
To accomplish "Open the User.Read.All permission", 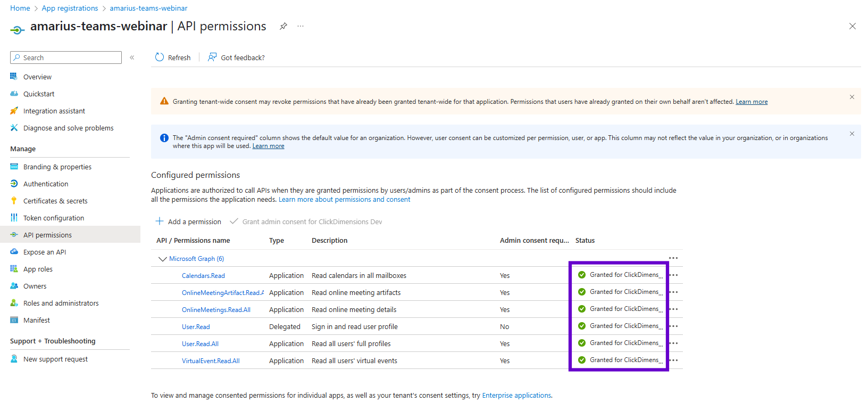I will pos(200,344).
